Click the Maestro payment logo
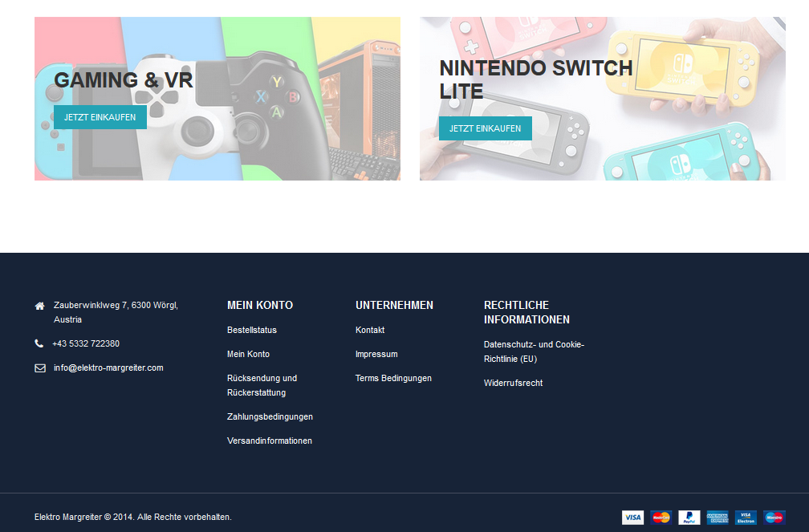The image size is (809, 532). pos(774,517)
